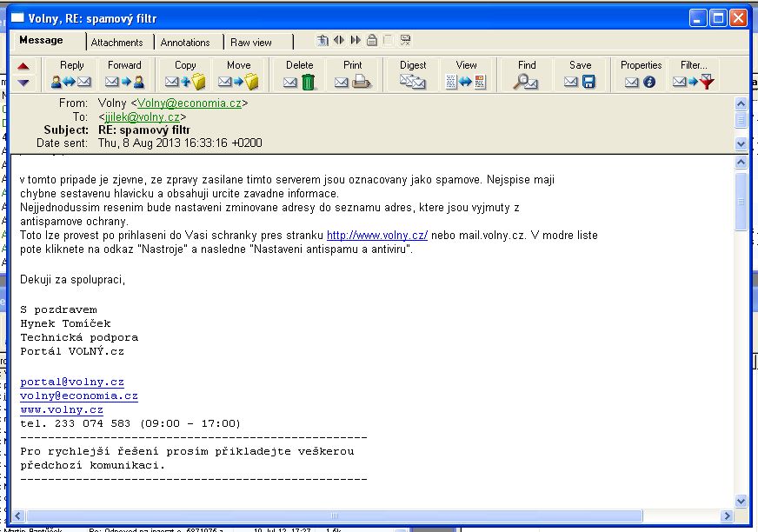This screenshot has height=532, width=758.
Task: Go to previous message with red up arrow
Action: pos(23,66)
